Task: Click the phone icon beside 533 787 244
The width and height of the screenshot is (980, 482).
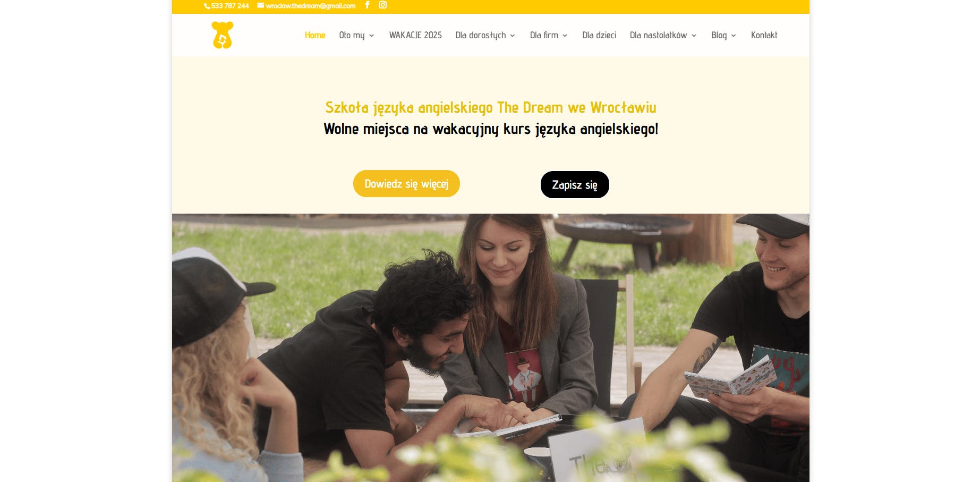Action: pyautogui.click(x=207, y=6)
